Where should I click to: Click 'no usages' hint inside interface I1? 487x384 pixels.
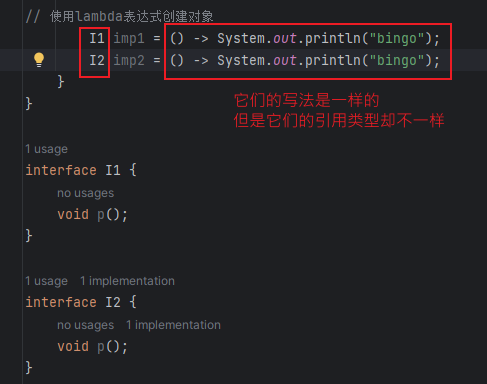pyautogui.click(x=86, y=193)
